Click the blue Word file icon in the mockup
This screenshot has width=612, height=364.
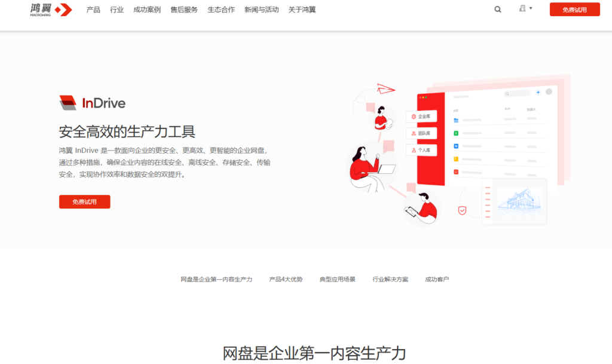(x=456, y=146)
